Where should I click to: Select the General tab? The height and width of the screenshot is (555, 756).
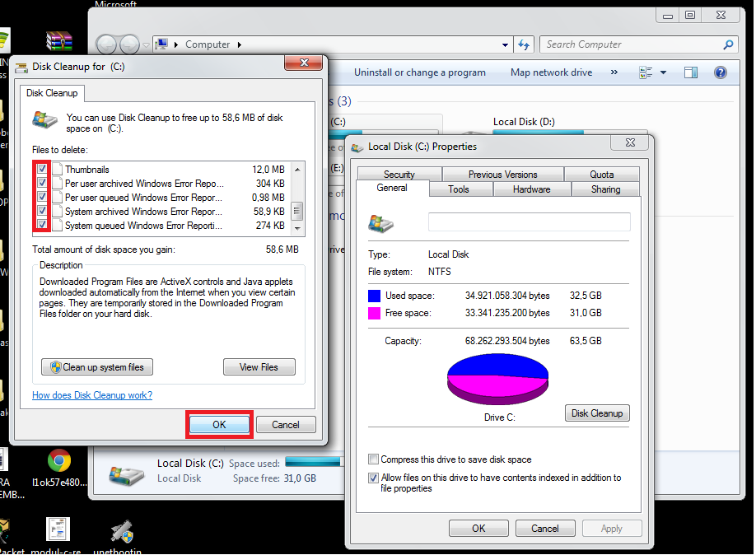(392, 188)
